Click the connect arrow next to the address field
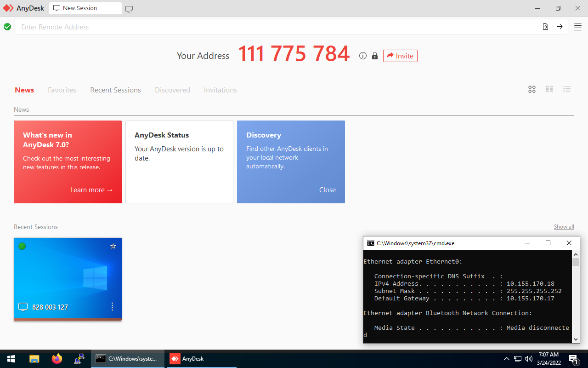This screenshot has height=368, width=588. pos(560,27)
